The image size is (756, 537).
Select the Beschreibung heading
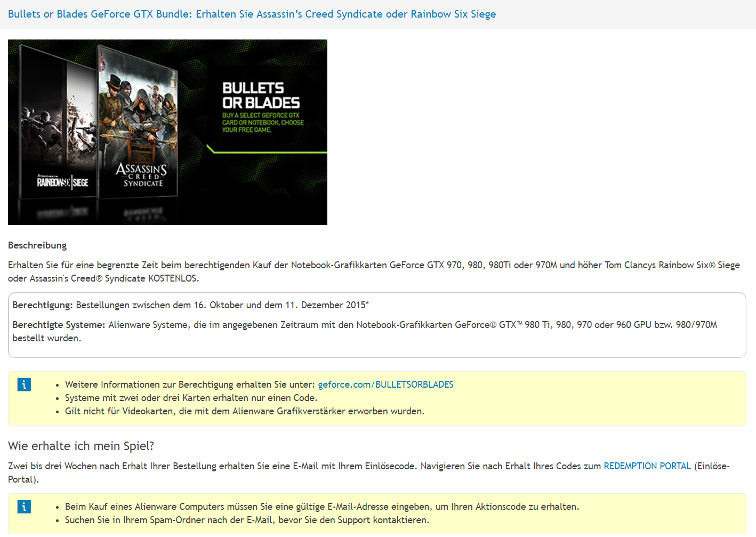[37, 245]
